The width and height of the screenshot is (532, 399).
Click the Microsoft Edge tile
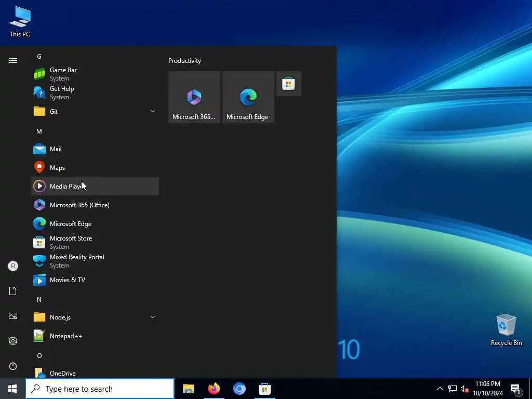(248, 97)
